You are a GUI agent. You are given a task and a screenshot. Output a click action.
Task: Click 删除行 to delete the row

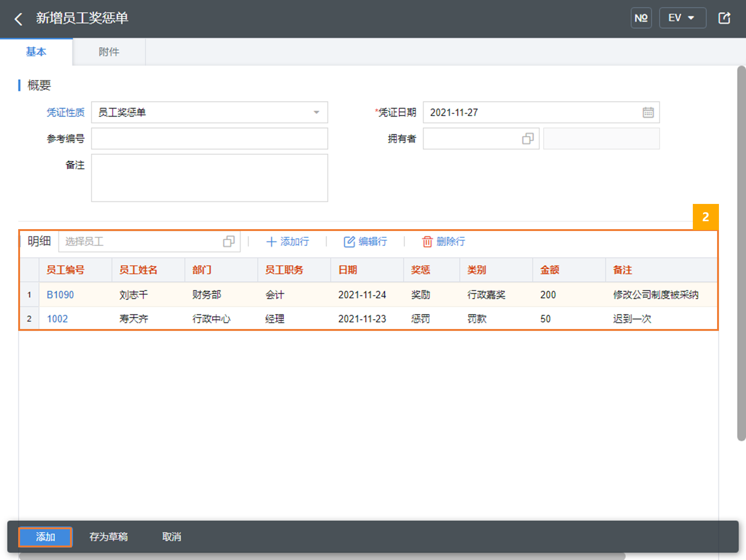click(x=443, y=241)
